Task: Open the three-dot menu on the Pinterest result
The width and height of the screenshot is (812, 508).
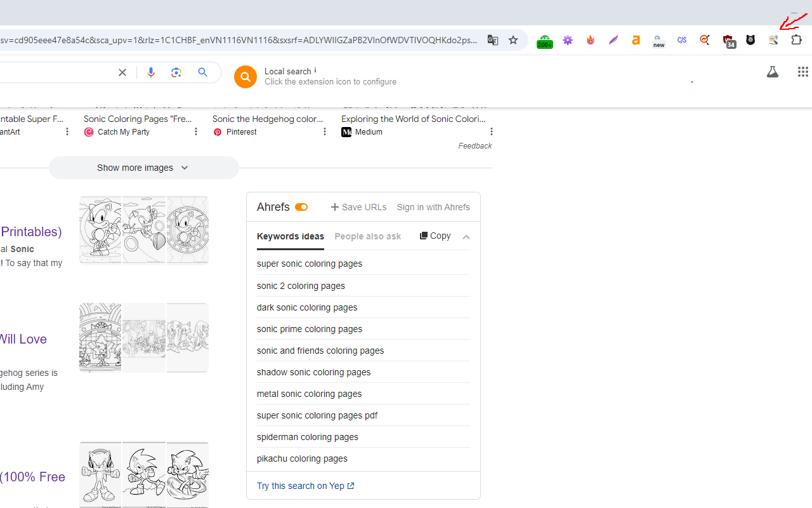Action: [324, 131]
